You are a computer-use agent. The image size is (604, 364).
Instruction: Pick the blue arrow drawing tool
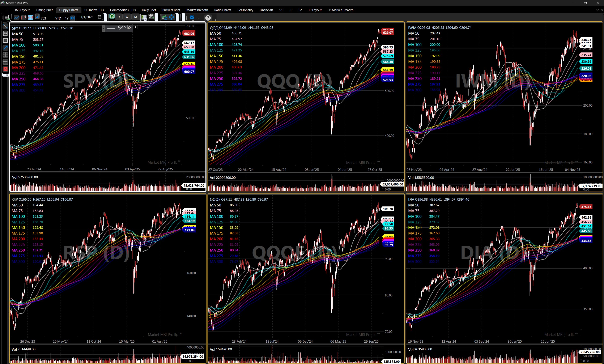click(x=5, y=47)
